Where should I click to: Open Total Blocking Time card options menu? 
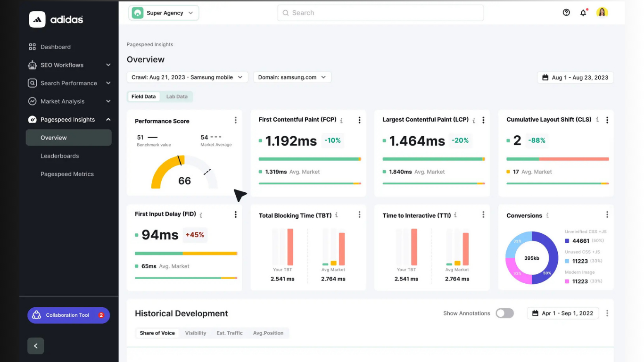pos(359,214)
